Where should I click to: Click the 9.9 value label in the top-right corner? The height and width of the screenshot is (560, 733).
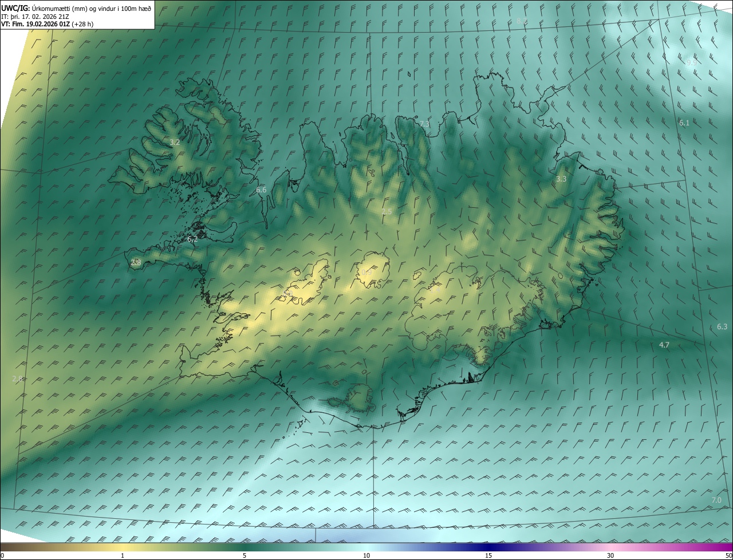tap(691, 62)
